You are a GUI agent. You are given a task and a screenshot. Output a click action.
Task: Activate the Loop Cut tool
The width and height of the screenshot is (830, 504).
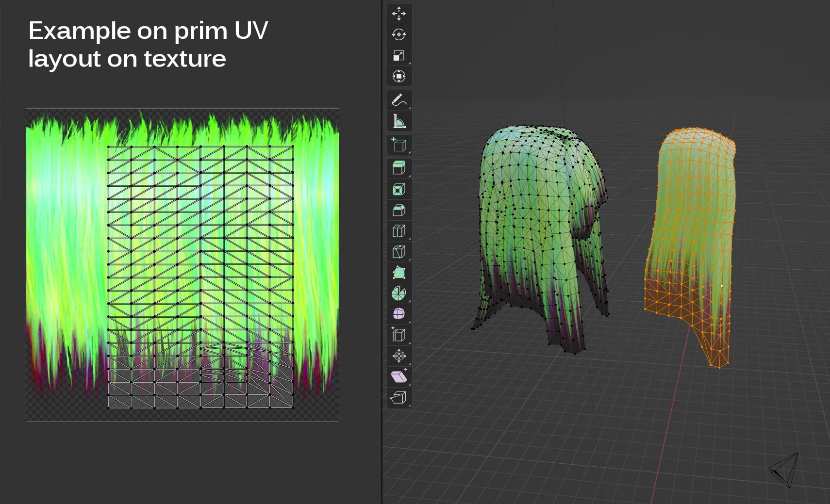[x=399, y=231]
